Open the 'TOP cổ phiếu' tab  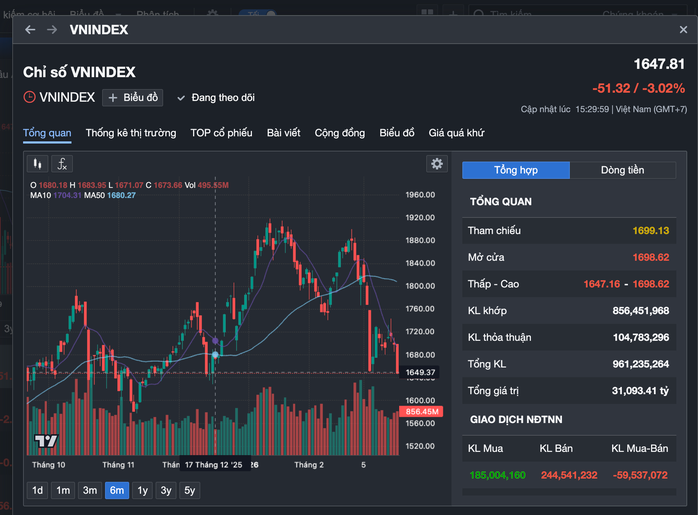(221, 133)
